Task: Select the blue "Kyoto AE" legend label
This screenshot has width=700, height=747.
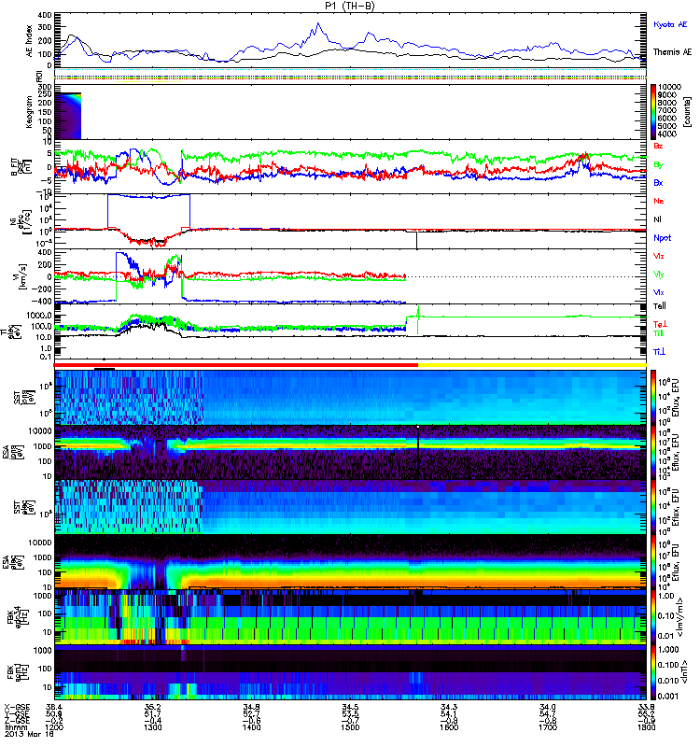Action: pos(670,24)
